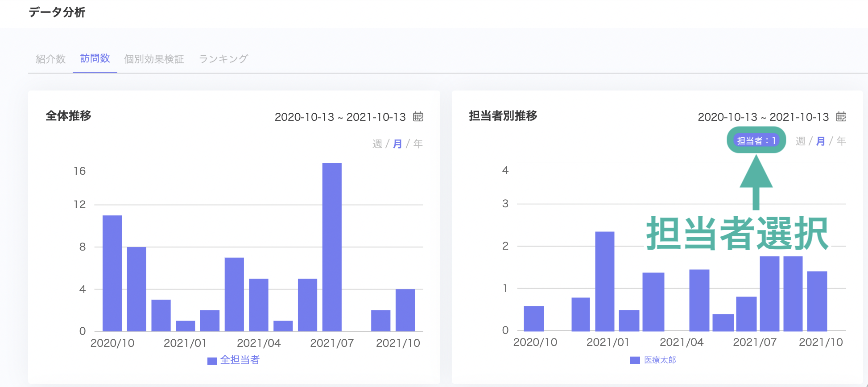Open calendar icon in 担当者別推移 panel
Image resolution: width=868 pixels, height=387 pixels.
pos(841,116)
